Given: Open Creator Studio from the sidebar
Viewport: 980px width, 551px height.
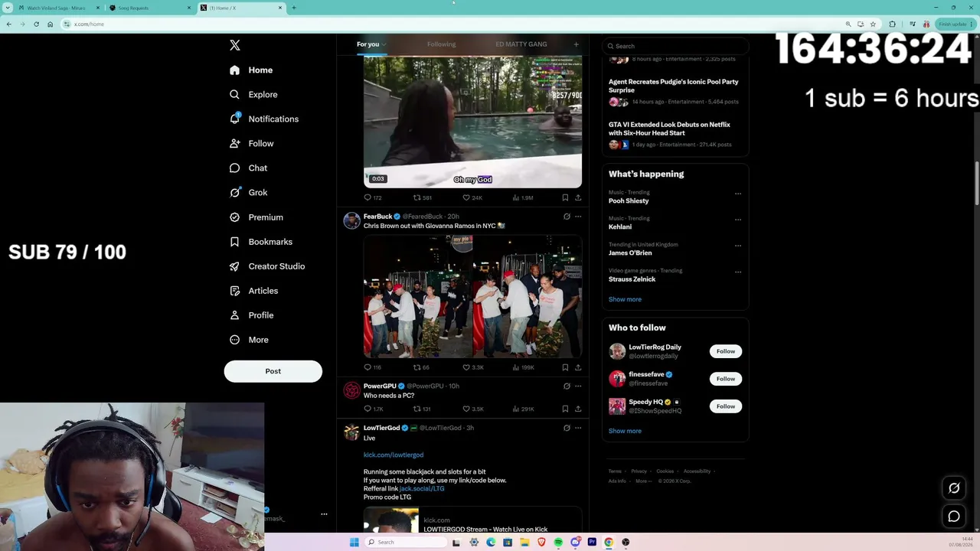Looking at the screenshot, I should (267, 266).
